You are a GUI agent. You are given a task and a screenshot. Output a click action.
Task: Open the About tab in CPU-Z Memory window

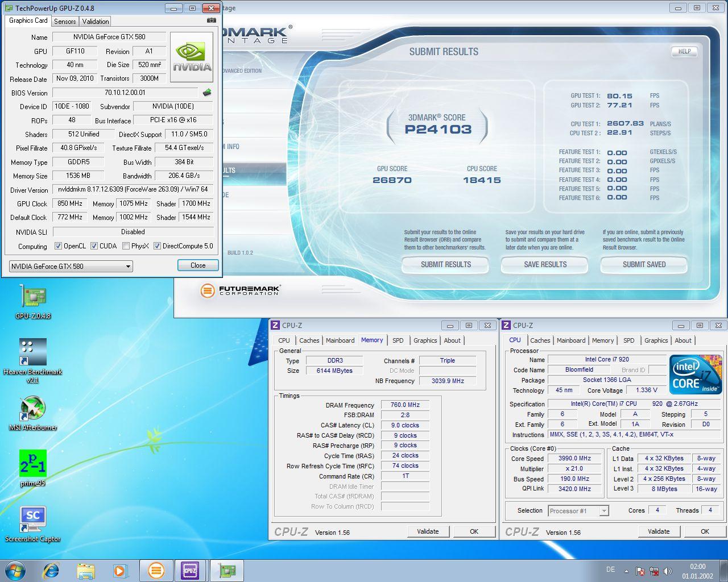tap(452, 340)
